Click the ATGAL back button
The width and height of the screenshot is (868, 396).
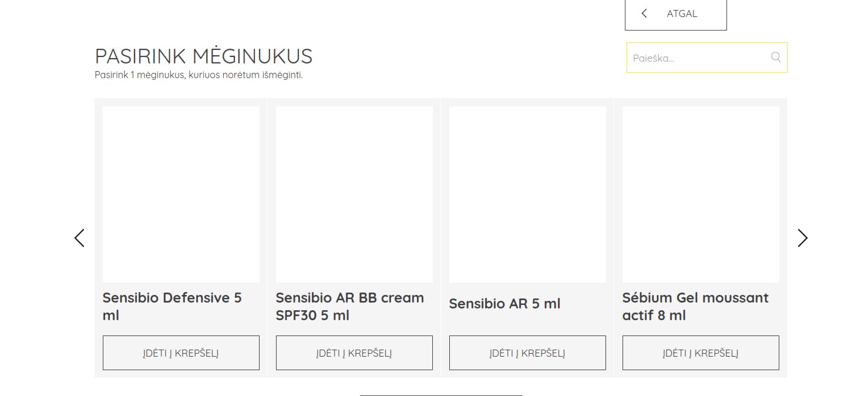click(676, 15)
